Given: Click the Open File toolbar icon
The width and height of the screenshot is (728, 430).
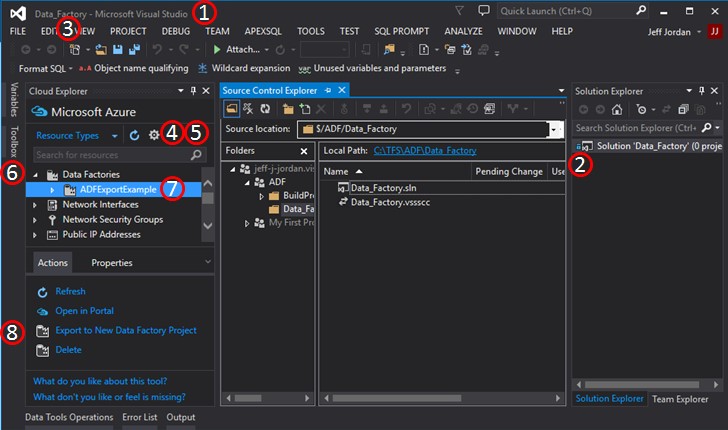Looking at the screenshot, I should coord(101,49).
